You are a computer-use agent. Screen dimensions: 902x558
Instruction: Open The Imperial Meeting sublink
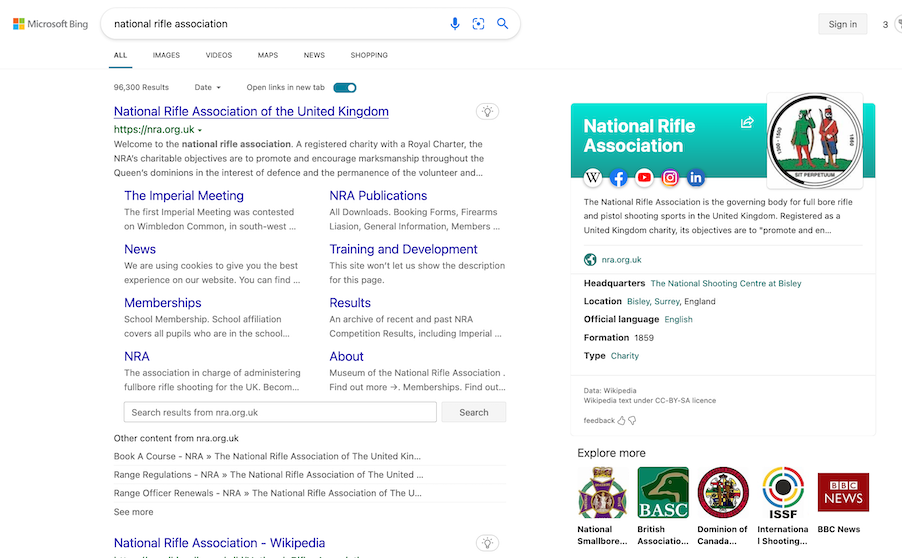pos(184,196)
